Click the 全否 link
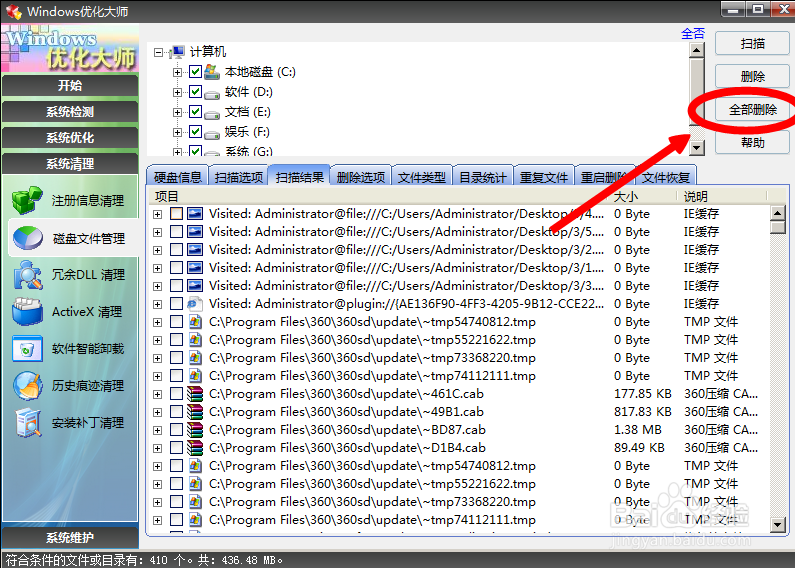The width and height of the screenshot is (795, 568). (693, 33)
